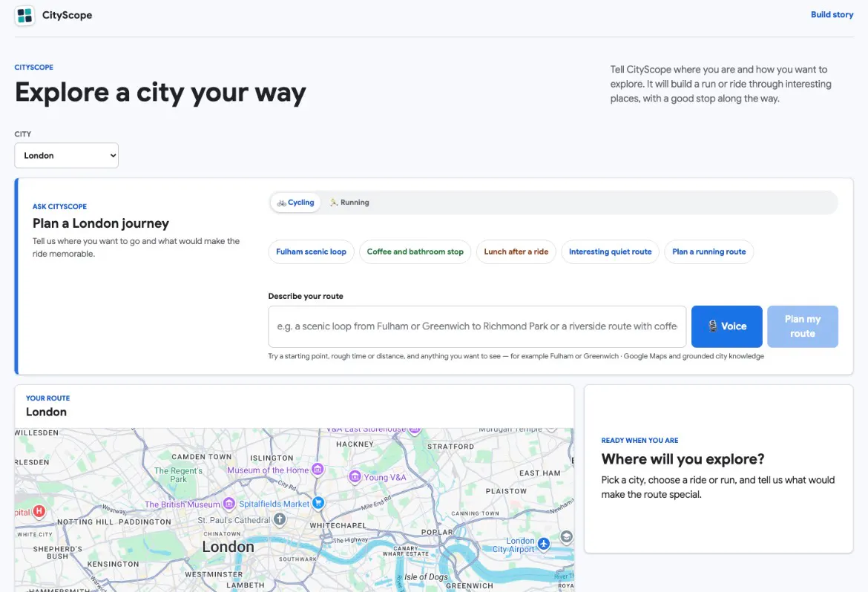Image resolution: width=868 pixels, height=592 pixels.
Task: Click the CANNING TOWN map label
Action: click(475, 513)
